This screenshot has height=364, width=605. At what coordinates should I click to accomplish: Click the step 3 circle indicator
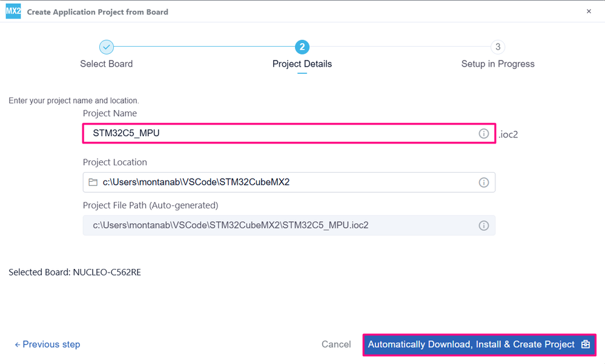pyautogui.click(x=498, y=47)
